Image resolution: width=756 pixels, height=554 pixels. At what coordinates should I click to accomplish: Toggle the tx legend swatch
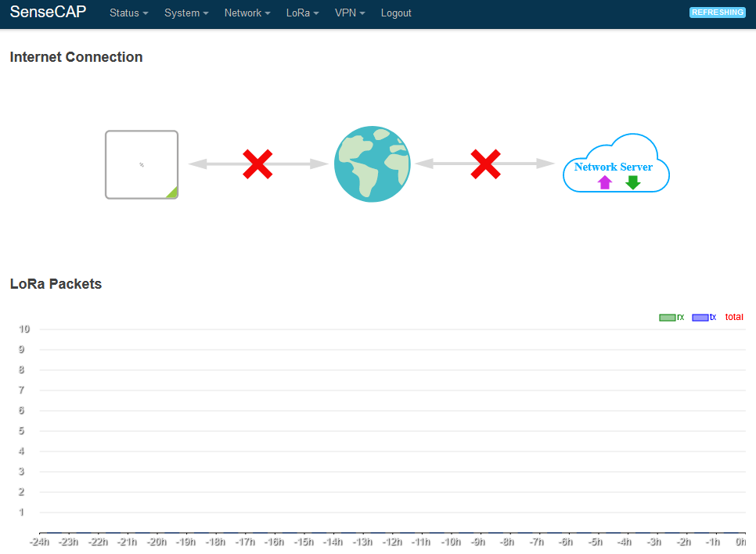(x=700, y=317)
